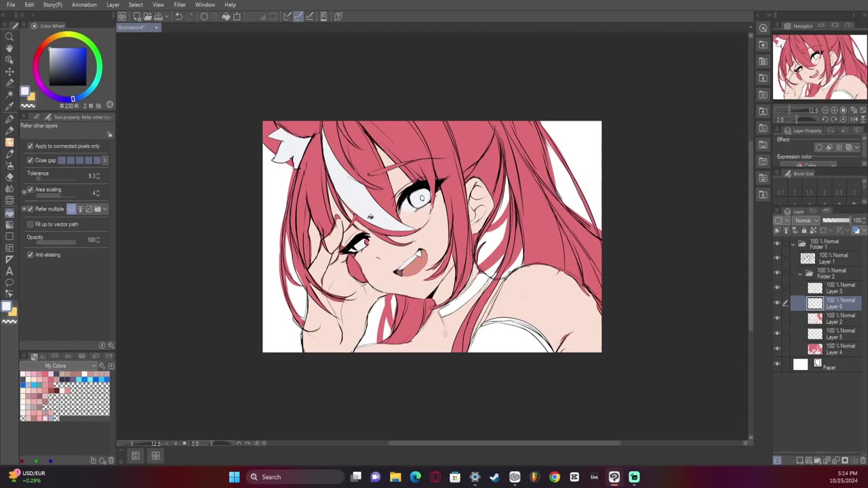Image resolution: width=868 pixels, height=488 pixels.
Task: Toggle the Close gap checkbox
Action: [30, 160]
